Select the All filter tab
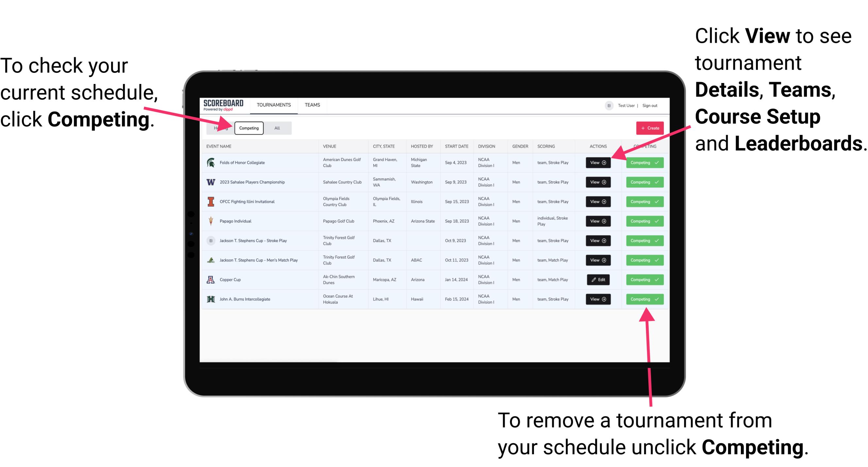The height and width of the screenshot is (467, 868). tap(276, 128)
